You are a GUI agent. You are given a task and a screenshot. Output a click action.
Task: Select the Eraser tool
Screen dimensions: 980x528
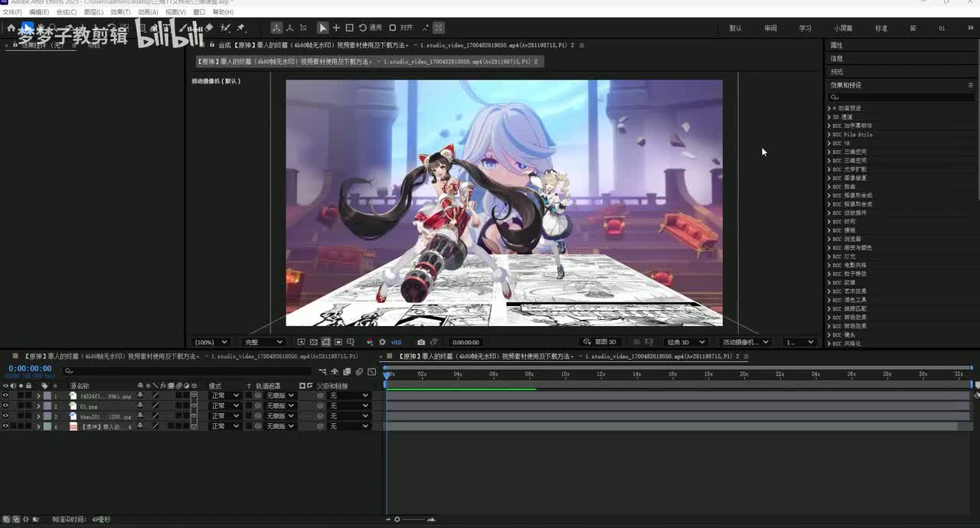(x=208, y=28)
